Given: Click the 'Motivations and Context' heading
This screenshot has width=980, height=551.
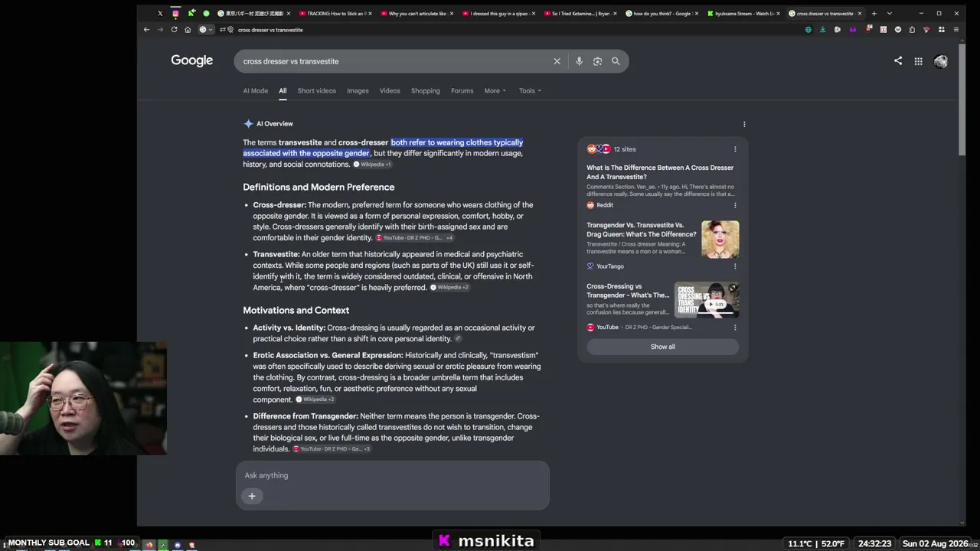Looking at the screenshot, I should pyautogui.click(x=296, y=310).
